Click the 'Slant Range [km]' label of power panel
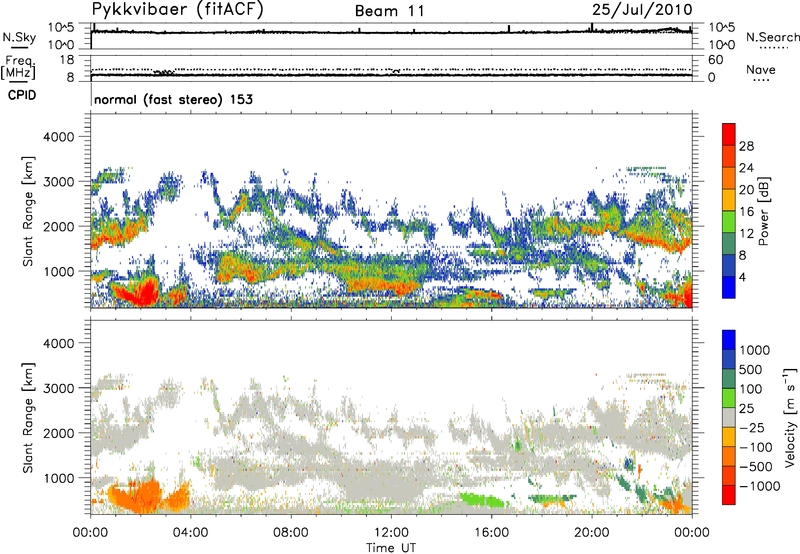 coord(28,212)
